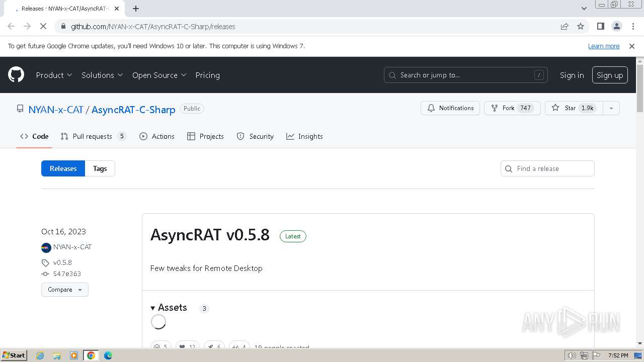Open the media player taskbar icon
Image resolution: width=644 pixels, height=362 pixels.
(x=74, y=355)
